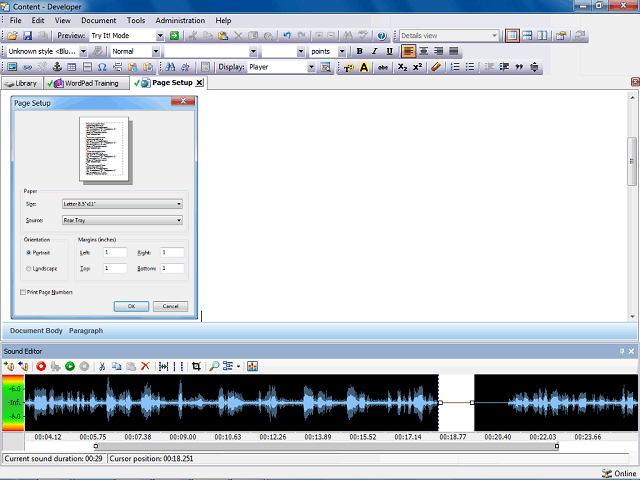Close the Sound Editor panel

(631, 351)
